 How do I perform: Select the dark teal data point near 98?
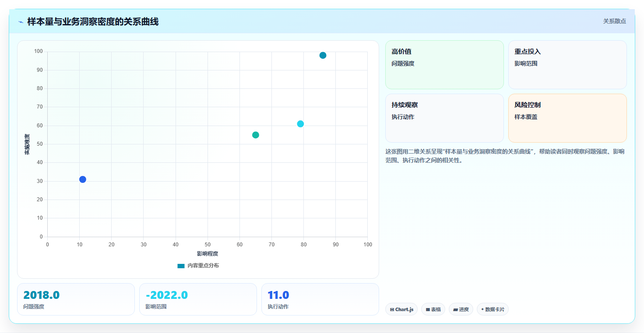tap(323, 55)
